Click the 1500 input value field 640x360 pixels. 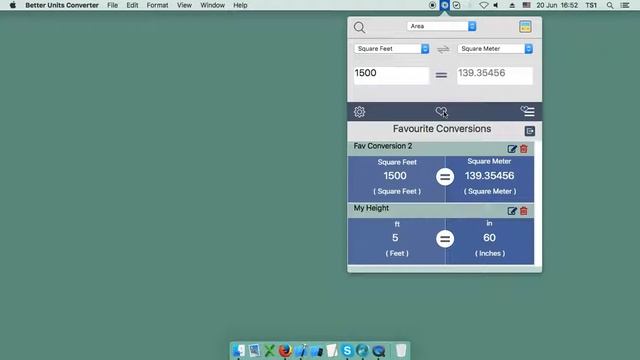tap(391, 76)
